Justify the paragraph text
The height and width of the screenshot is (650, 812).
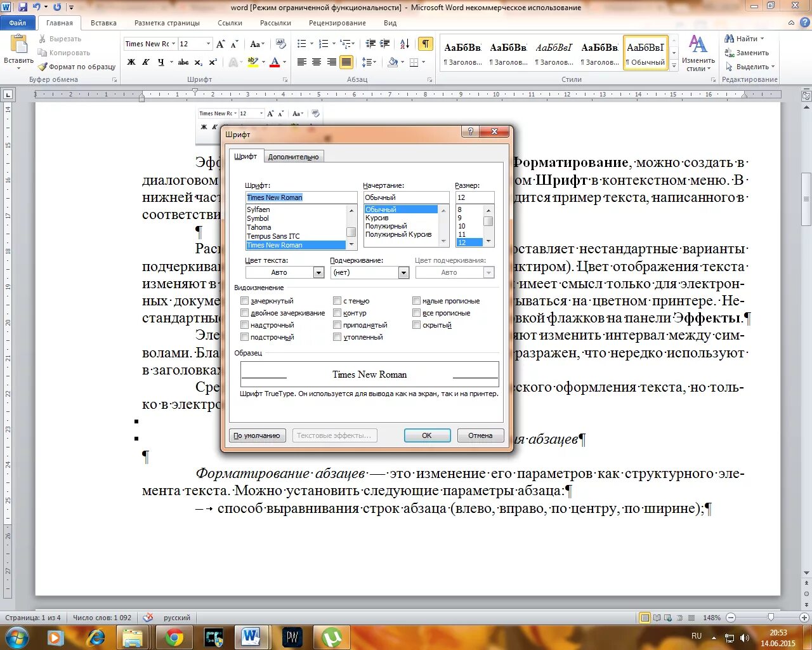pyautogui.click(x=346, y=62)
